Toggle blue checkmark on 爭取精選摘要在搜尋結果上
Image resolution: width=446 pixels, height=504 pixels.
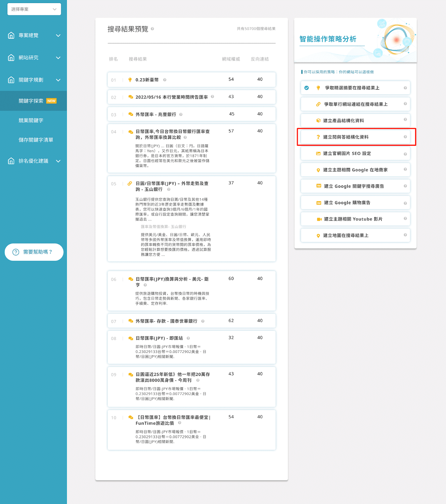pos(307,88)
